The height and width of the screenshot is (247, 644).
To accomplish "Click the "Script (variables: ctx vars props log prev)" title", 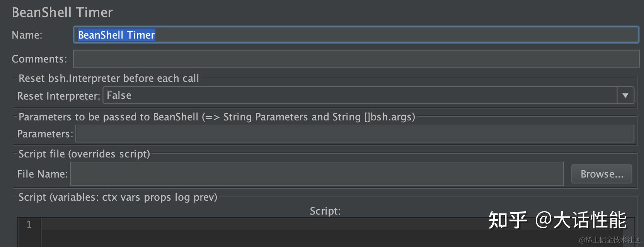I will coord(118,197).
